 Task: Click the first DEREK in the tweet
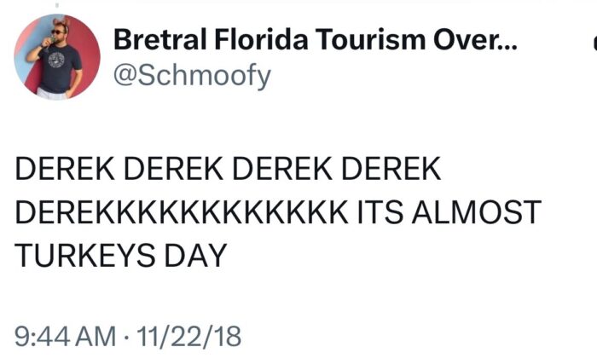tap(65, 169)
